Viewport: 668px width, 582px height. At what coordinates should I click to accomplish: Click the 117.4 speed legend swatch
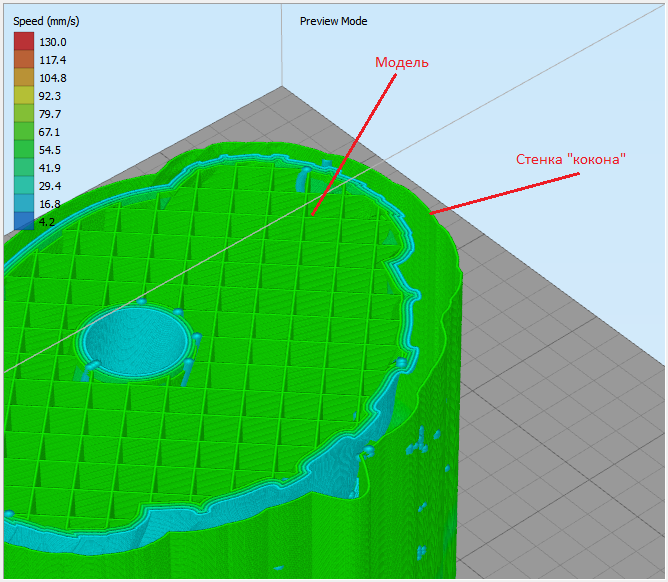coord(24,59)
